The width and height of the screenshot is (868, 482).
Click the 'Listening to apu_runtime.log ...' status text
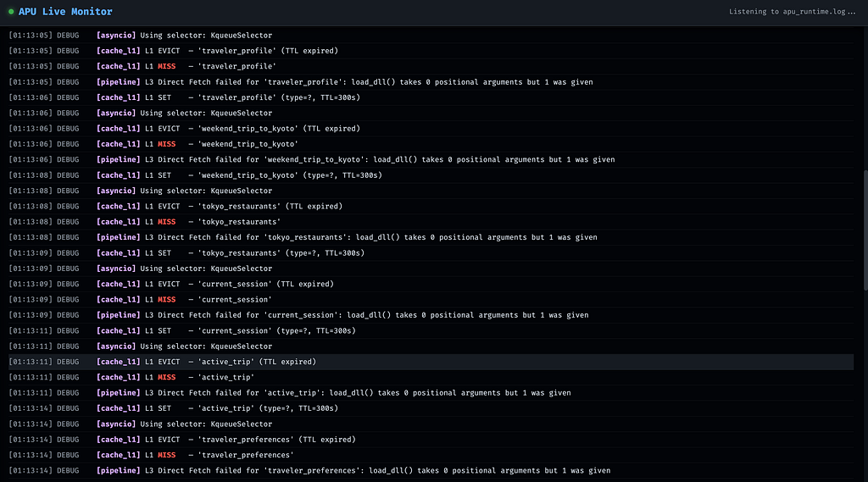click(x=792, y=12)
